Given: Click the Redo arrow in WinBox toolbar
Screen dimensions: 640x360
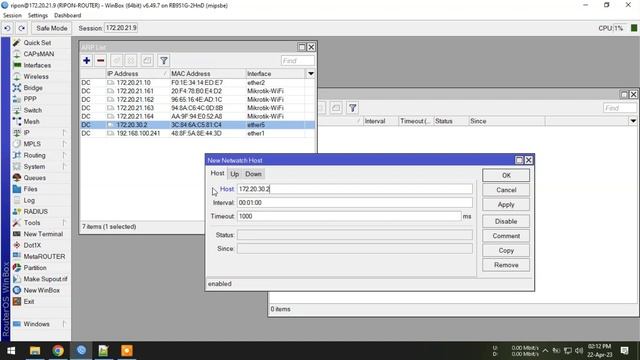Looking at the screenshot, I should tap(21, 28).
